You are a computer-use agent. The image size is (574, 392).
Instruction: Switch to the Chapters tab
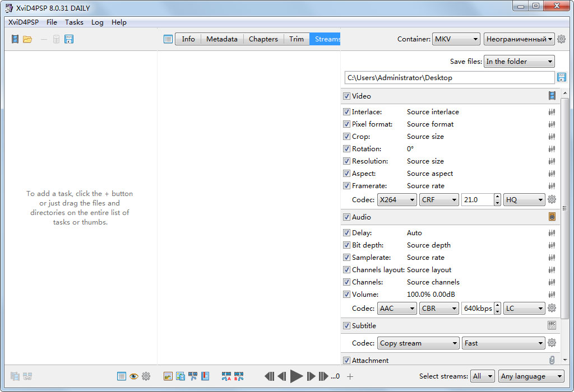tap(263, 39)
